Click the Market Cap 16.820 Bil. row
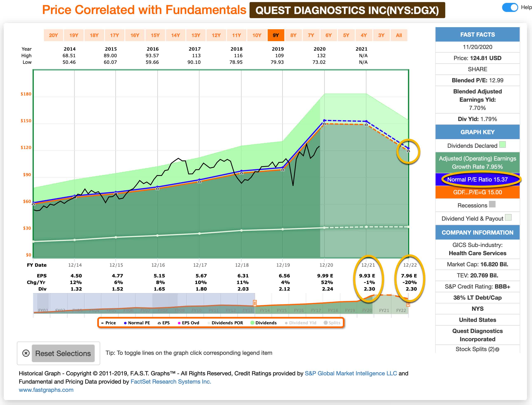 click(x=477, y=264)
